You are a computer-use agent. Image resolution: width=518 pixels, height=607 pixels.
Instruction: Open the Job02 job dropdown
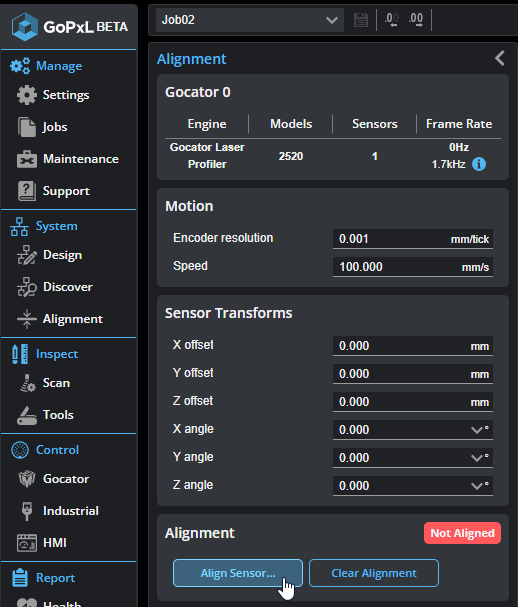pos(250,20)
